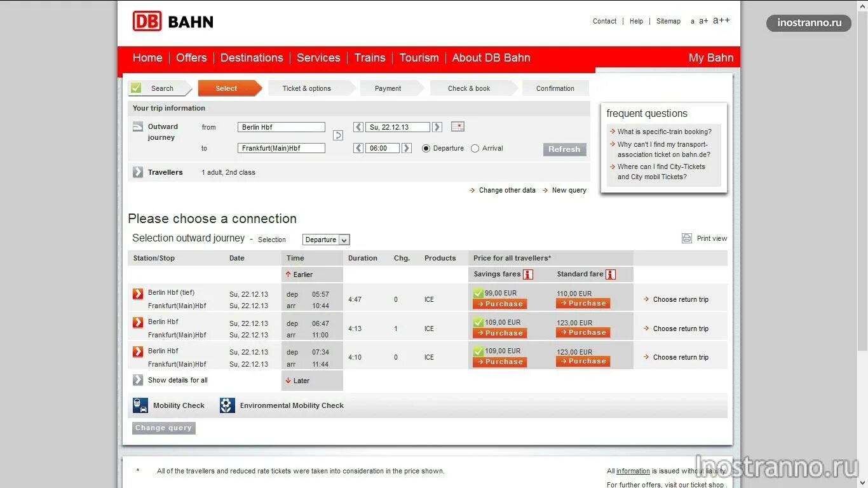Open the Contact link

pyautogui.click(x=604, y=21)
